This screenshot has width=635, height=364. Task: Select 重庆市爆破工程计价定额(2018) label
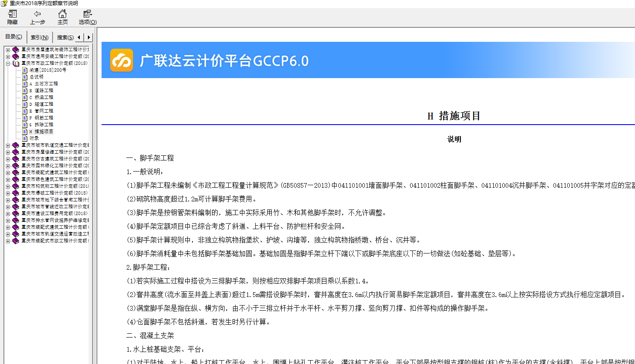(55, 193)
